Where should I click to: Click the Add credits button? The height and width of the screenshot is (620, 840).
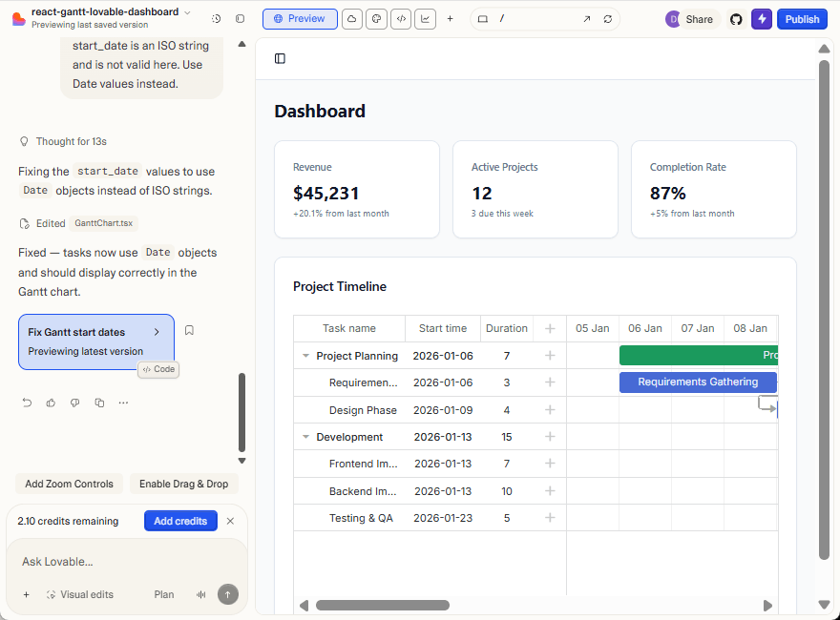pyautogui.click(x=180, y=521)
